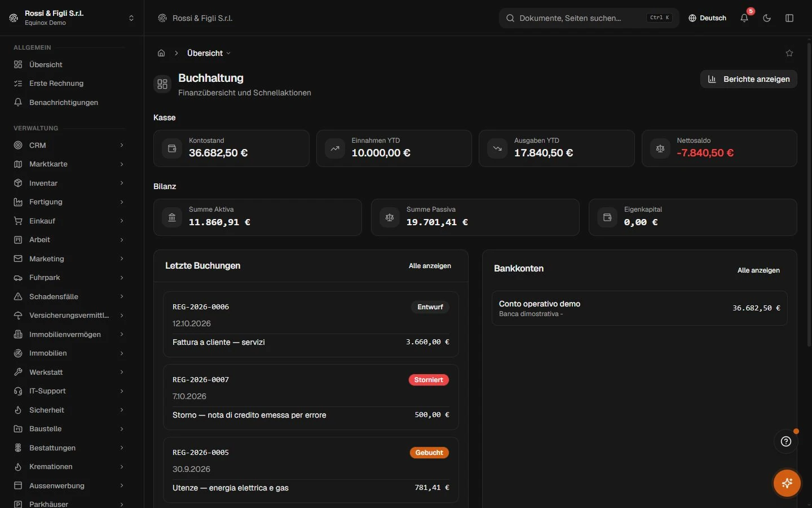The width and height of the screenshot is (812, 508).
Task: Click the Inventar box icon
Action: pos(18,183)
